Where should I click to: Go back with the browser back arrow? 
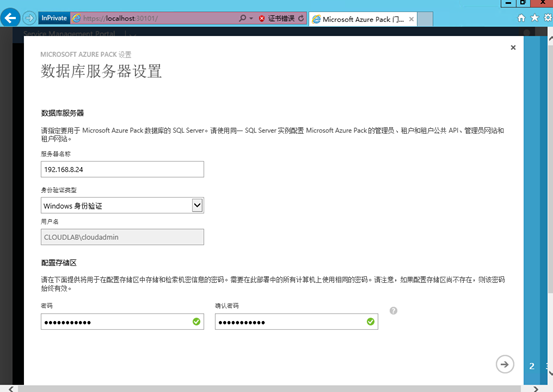click(x=10, y=17)
